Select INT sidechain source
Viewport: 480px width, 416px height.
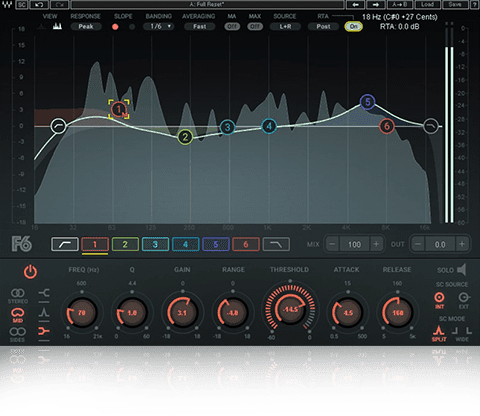click(439, 300)
